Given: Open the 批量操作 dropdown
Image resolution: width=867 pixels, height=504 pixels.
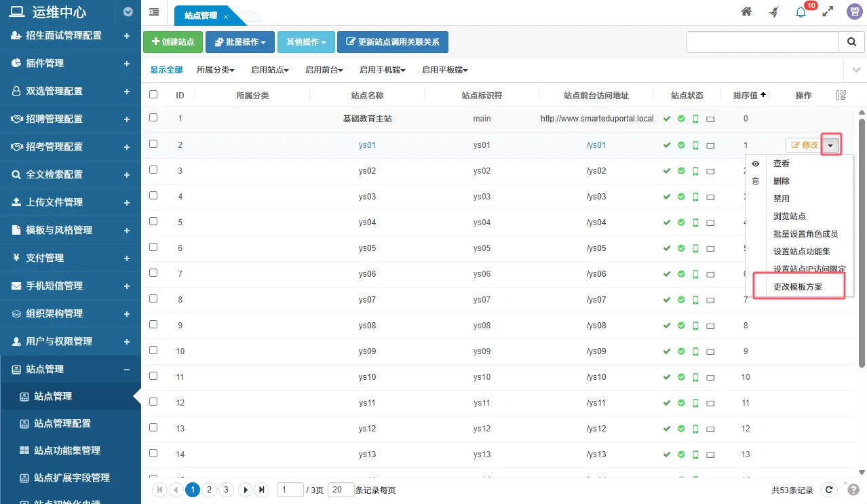Looking at the screenshot, I should [x=239, y=41].
